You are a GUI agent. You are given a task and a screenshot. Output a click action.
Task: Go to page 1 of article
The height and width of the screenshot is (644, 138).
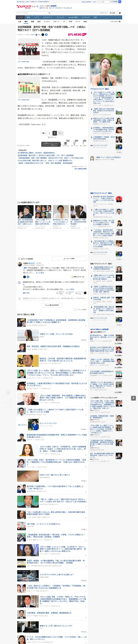(49, 133)
